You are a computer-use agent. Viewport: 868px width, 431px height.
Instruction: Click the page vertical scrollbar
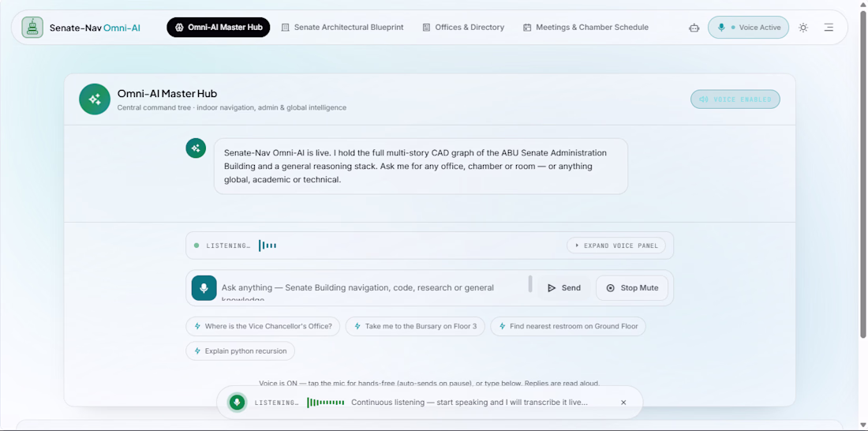(863, 174)
